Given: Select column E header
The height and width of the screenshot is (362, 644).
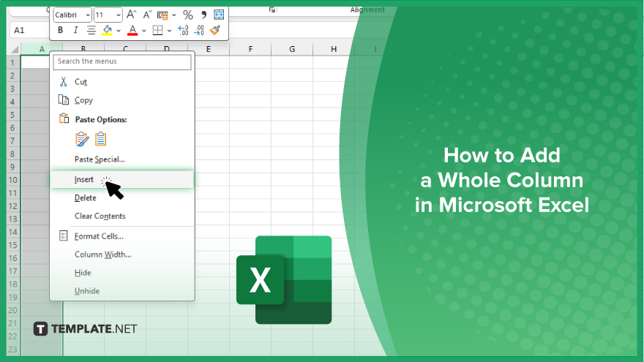Looking at the screenshot, I should [x=209, y=49].
